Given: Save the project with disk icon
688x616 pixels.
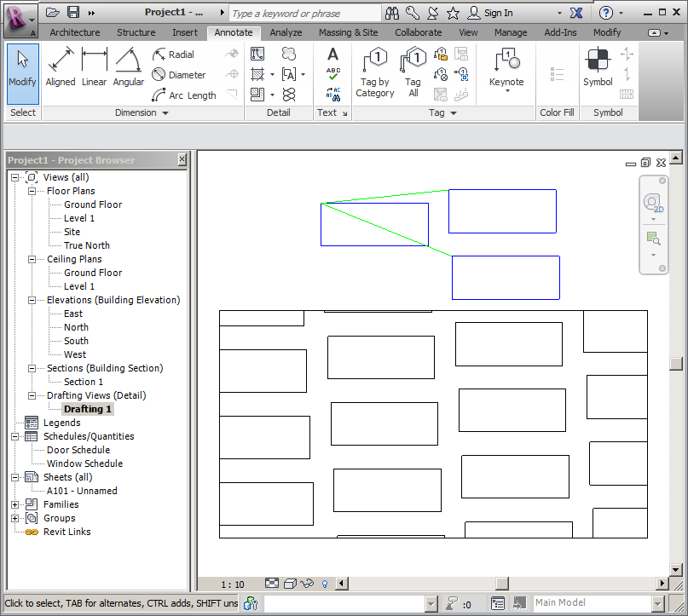Looking at the screenshot, I should point(73,12).
